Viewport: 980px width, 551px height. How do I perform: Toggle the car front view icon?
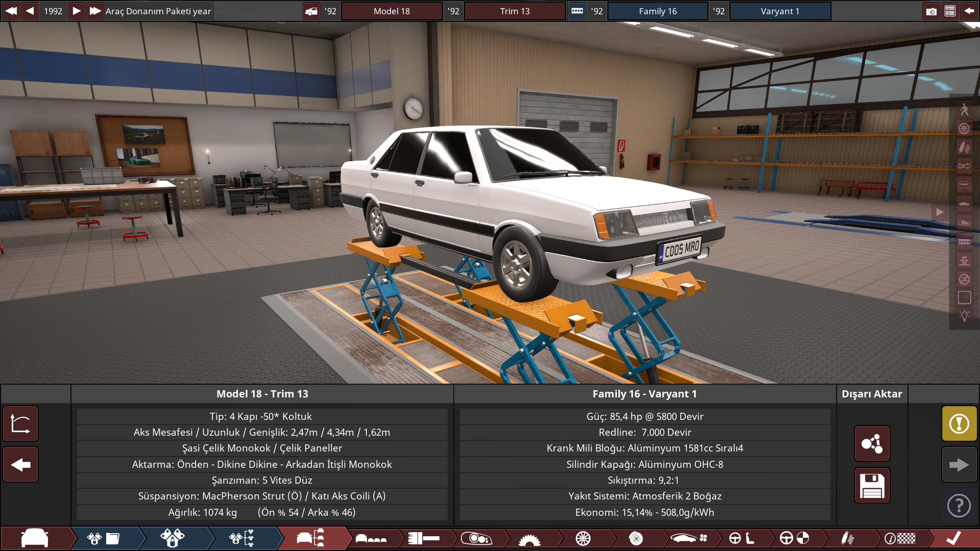(x=964, y=185)
